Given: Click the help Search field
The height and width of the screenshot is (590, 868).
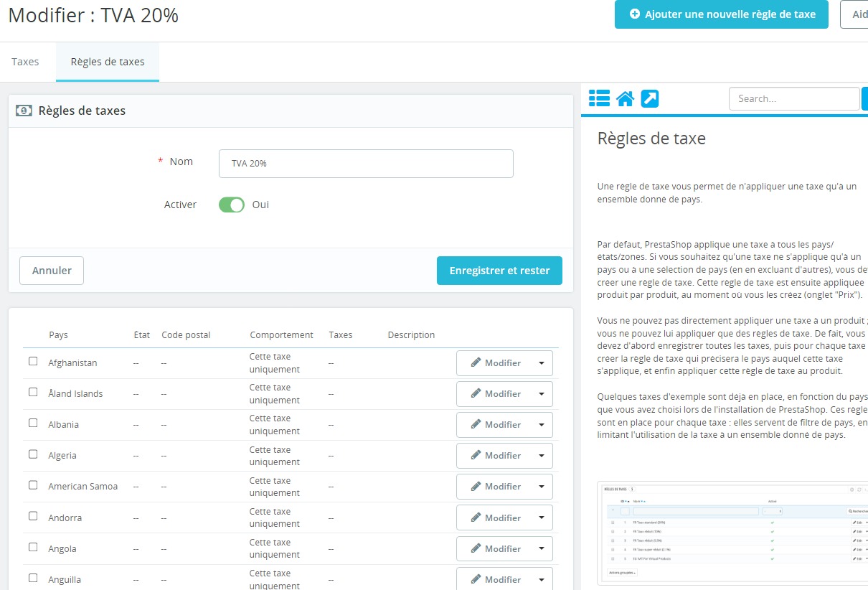Looking at the screenshot, I should [794, 99].
